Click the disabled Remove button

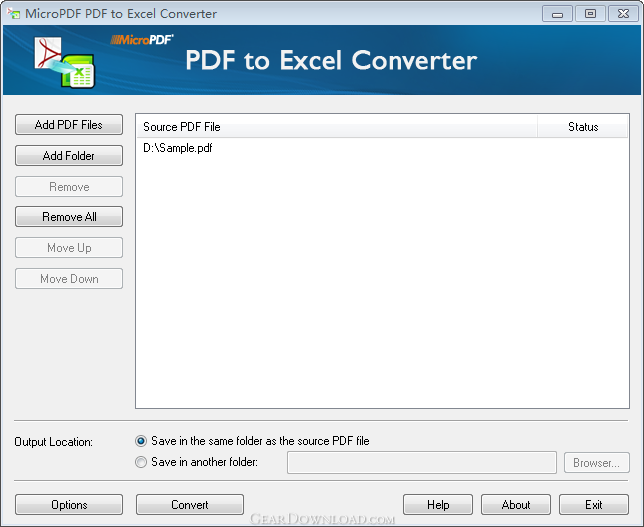(69, 186)
